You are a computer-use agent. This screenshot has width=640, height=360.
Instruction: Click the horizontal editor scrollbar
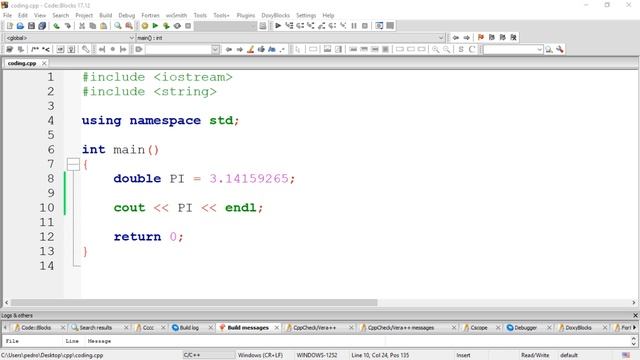tap(194, 303)
